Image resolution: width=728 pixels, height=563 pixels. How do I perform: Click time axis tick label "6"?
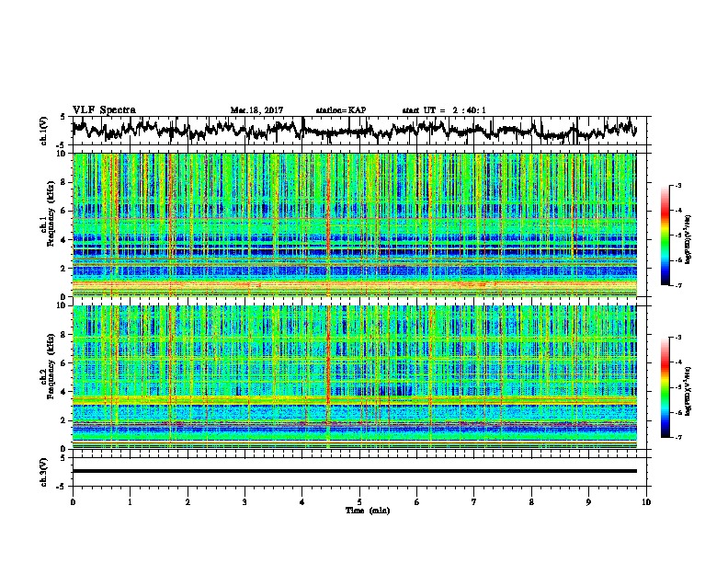(x=417, y=502)
